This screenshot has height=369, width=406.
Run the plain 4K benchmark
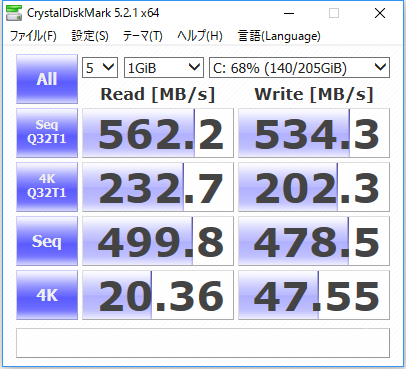[x=47, y=295]
